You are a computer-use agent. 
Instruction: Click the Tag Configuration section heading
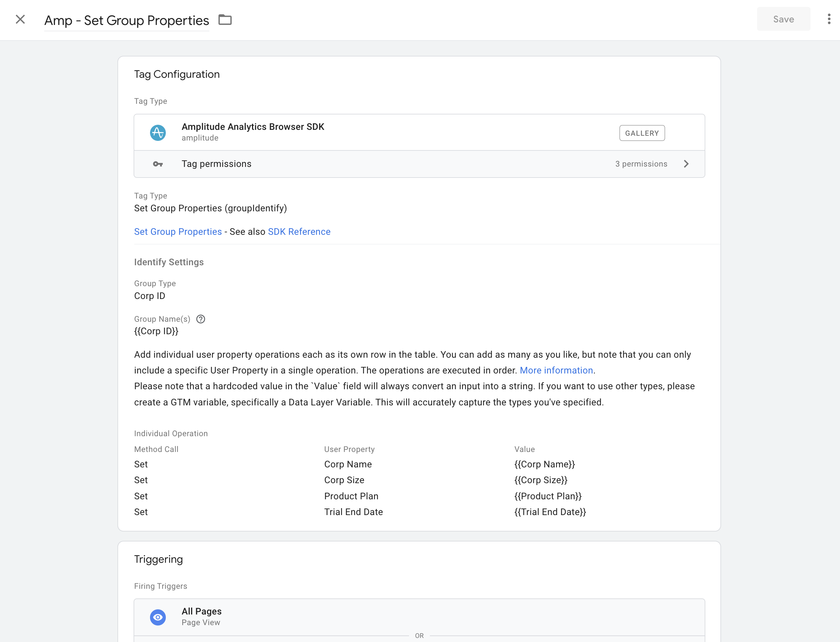[177, 74]
